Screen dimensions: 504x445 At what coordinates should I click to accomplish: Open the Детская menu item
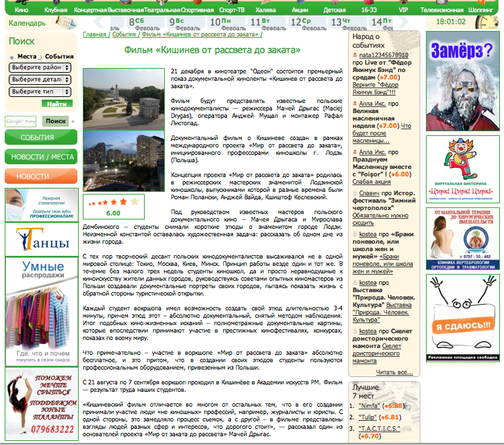pos(334,10)
